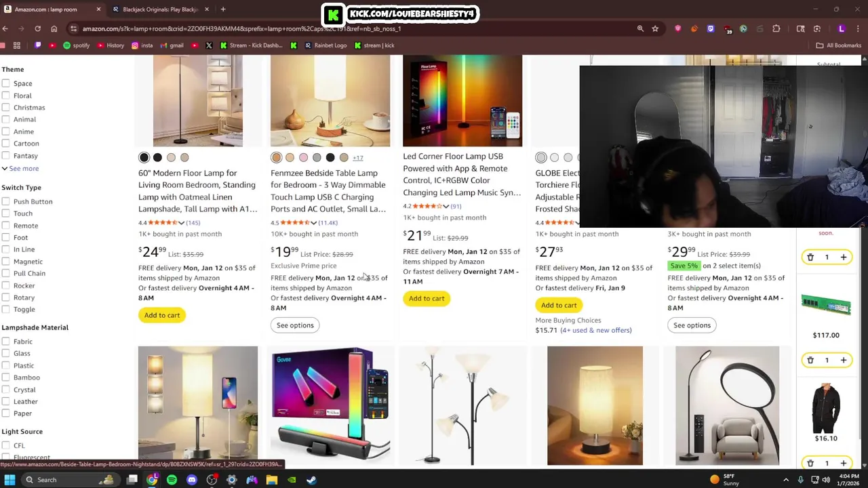The height and width of the screenshot is (488, 868).
Task: Open the Chrome profile avatar
Action: coord(842,28)
